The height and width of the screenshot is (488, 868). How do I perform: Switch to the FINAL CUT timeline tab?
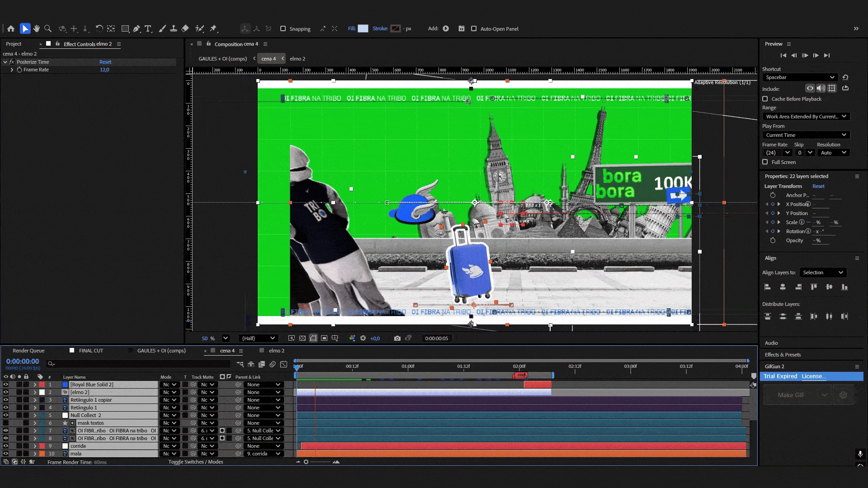click(91, 351)
